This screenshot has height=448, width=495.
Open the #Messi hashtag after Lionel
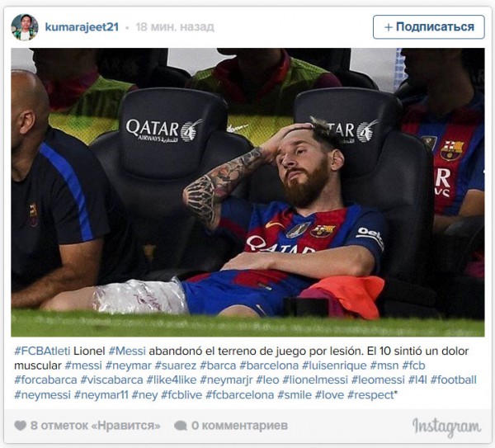[x=127, y=351]
